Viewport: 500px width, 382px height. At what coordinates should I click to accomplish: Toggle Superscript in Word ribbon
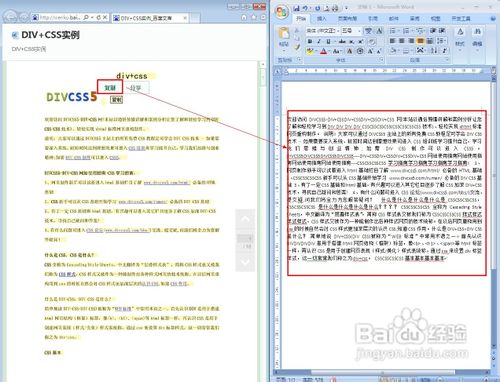pyautogui.click(x=361, y=41)
